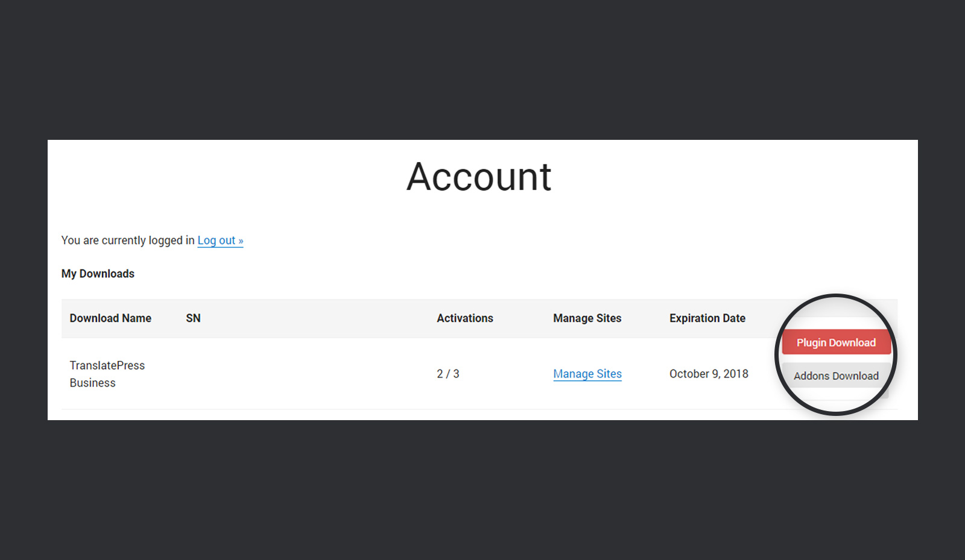Screen dimensions: 965x560
Task: Select the Account page heading
Action: coord(479,177)
